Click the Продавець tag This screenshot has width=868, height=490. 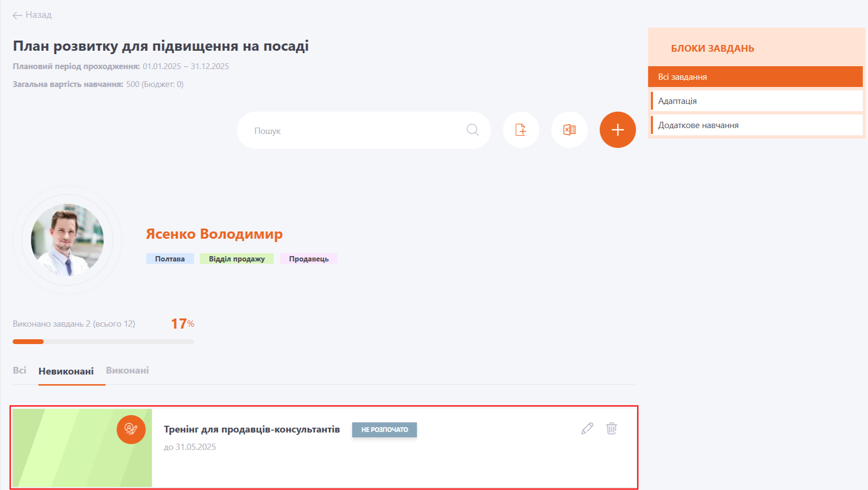click(309, 259)
